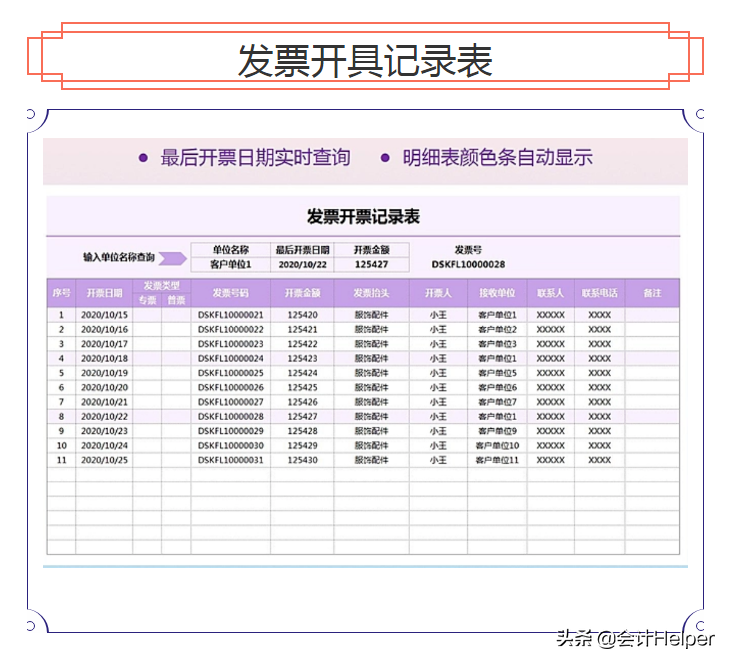Click the invoice number DSKFL10000028 under 发票号

tap(468, 264)
